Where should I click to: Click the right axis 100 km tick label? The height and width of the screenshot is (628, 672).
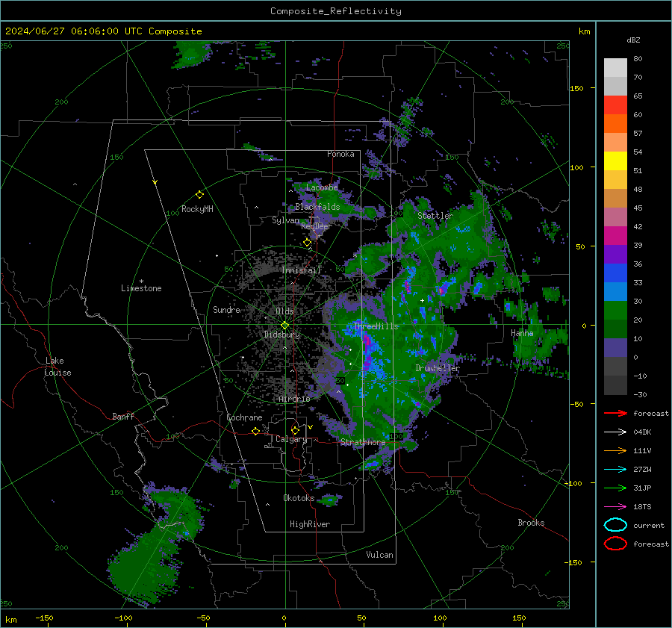click(576, 167)
